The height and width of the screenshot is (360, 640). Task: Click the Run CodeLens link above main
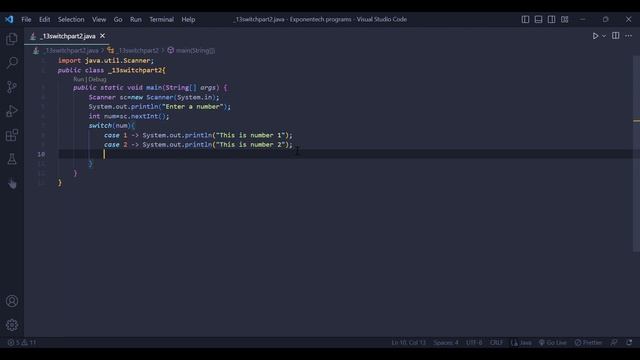[x=78, y=79]
